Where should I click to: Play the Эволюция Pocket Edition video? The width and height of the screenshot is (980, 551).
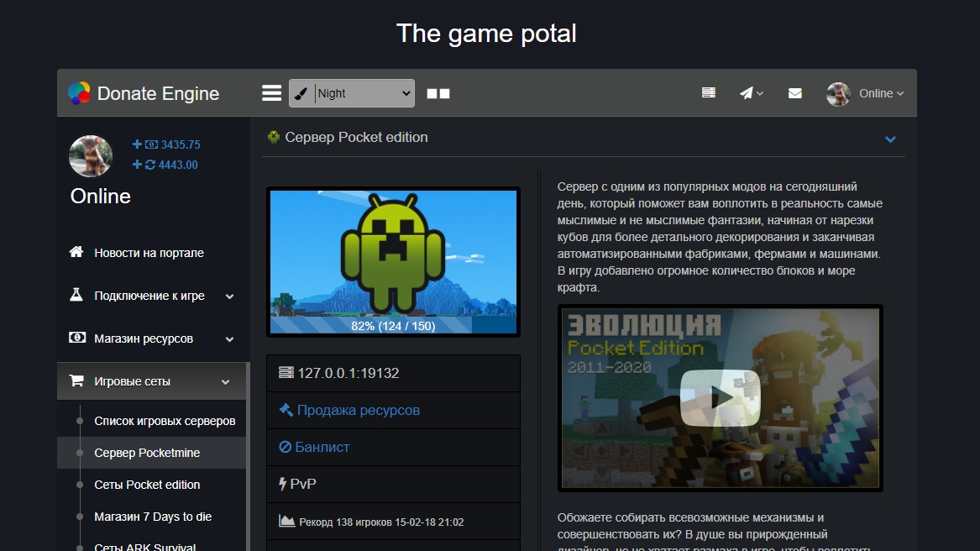[720, 397]
